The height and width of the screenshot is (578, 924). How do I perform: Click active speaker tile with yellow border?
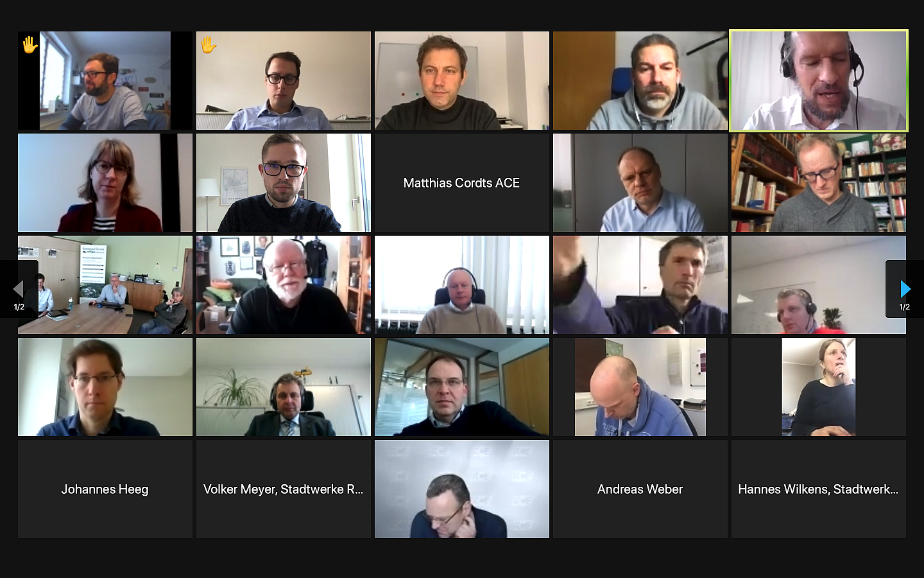(819, 81)
